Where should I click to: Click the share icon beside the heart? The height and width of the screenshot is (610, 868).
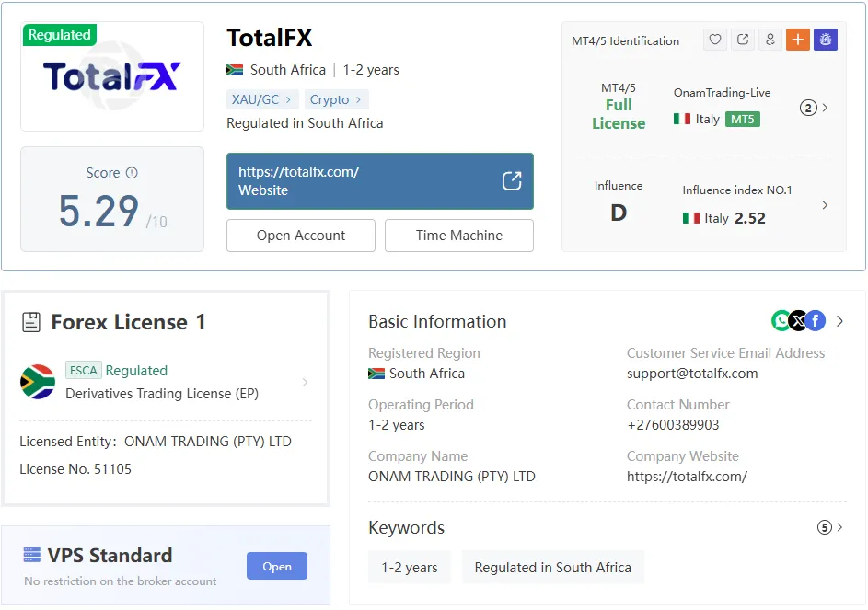[743, 40]
